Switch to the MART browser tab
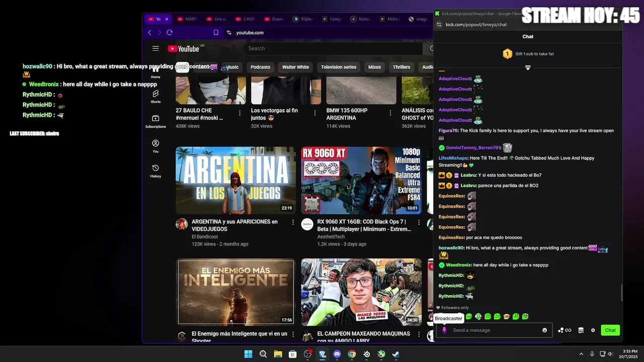Image resolution: width=644 pixels, height=362 pixels. click(186, 19)
